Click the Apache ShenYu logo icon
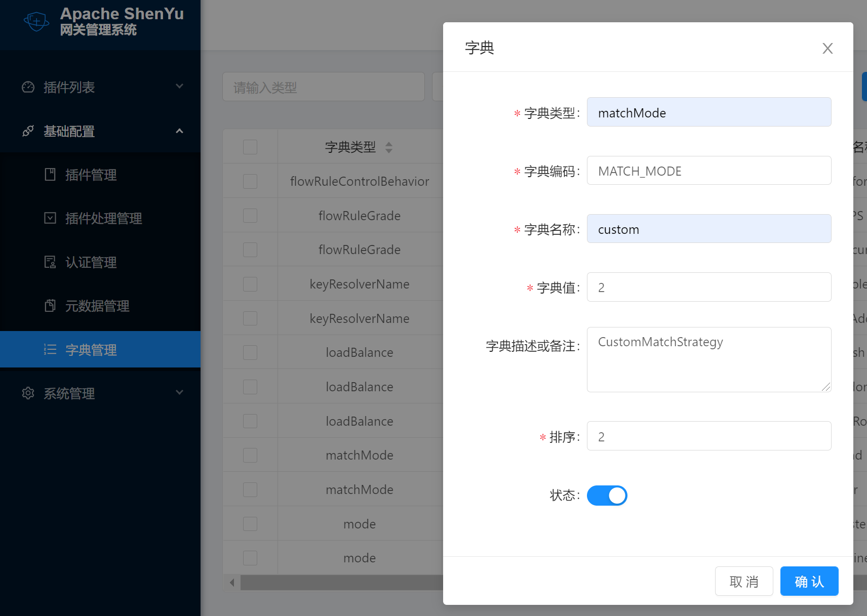This screenshot has height=616, width=867. [36, 21]
